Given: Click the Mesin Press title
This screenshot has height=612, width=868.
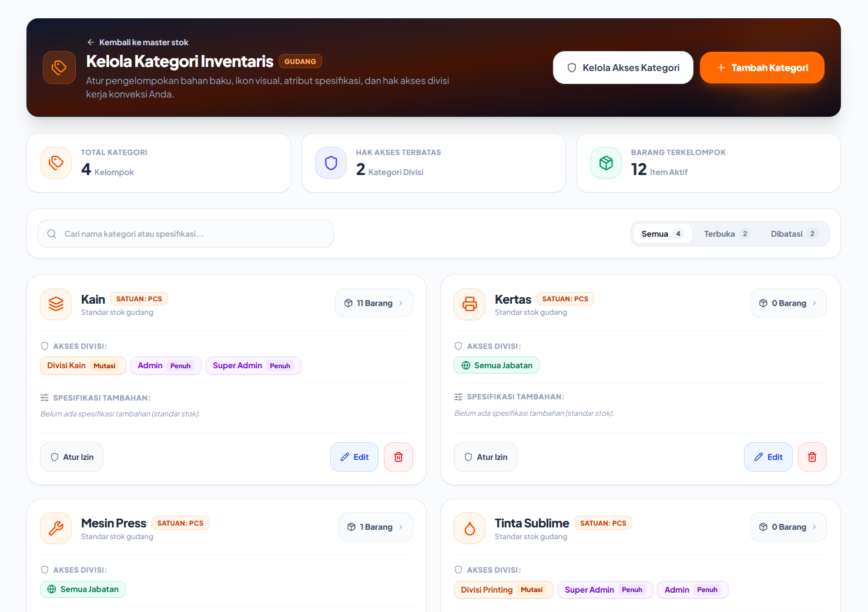Looking at the screenshot, I should click(113, 523).
